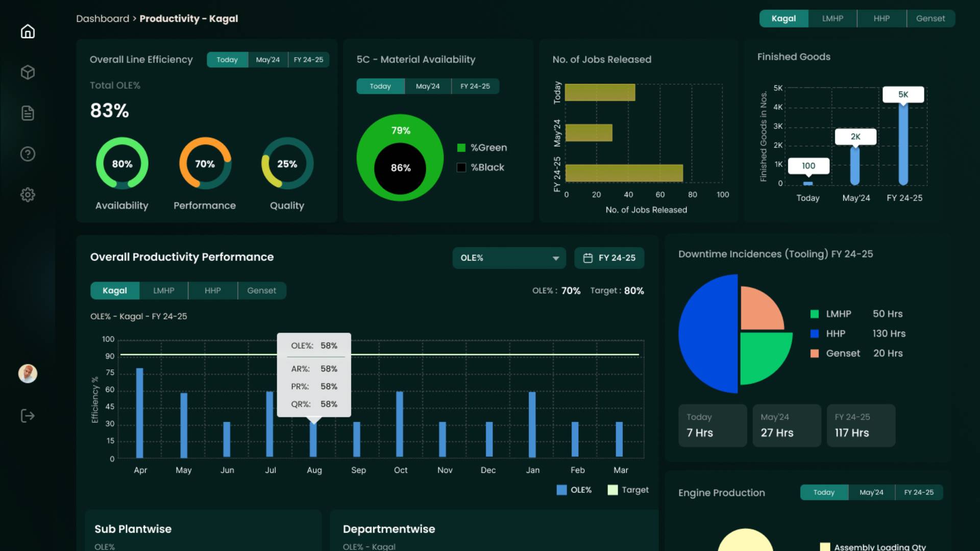Viewport: 980px width, 551px height.
Task: Open the document reports sidebar icon
Action: coord(28,113)
